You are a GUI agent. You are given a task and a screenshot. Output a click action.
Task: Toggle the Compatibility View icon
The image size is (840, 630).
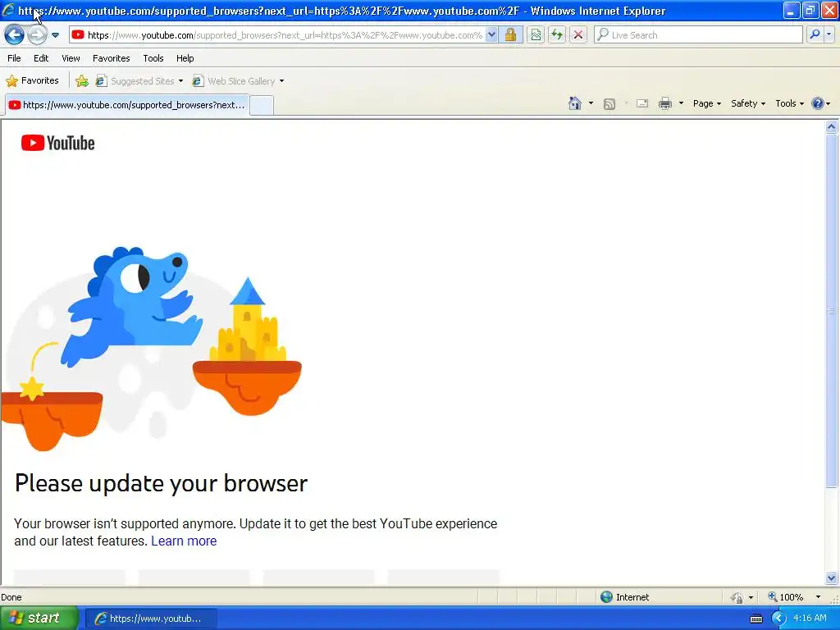click(x=536, y=35)
